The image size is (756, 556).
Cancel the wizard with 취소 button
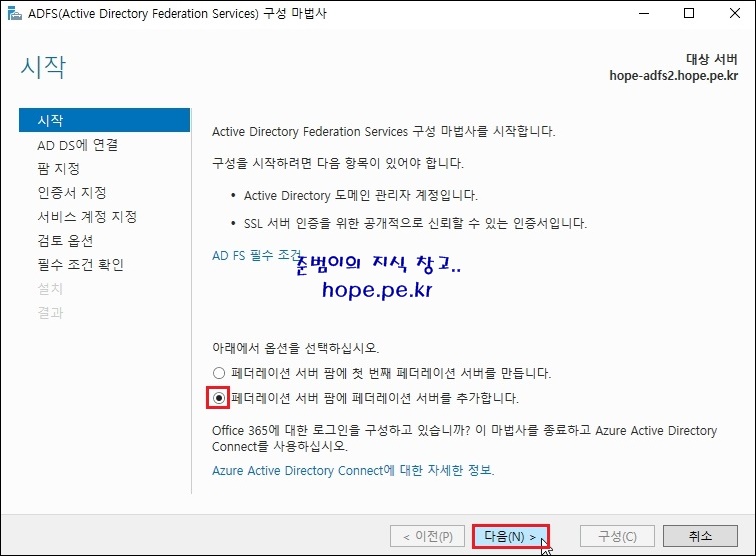[x=700, y=536]
